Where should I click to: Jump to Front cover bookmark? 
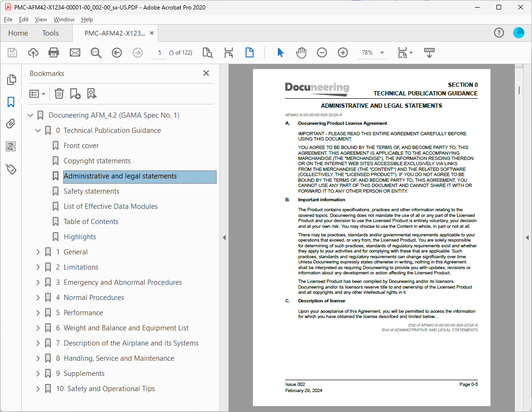pyautogui.click(x=81, y=146)
